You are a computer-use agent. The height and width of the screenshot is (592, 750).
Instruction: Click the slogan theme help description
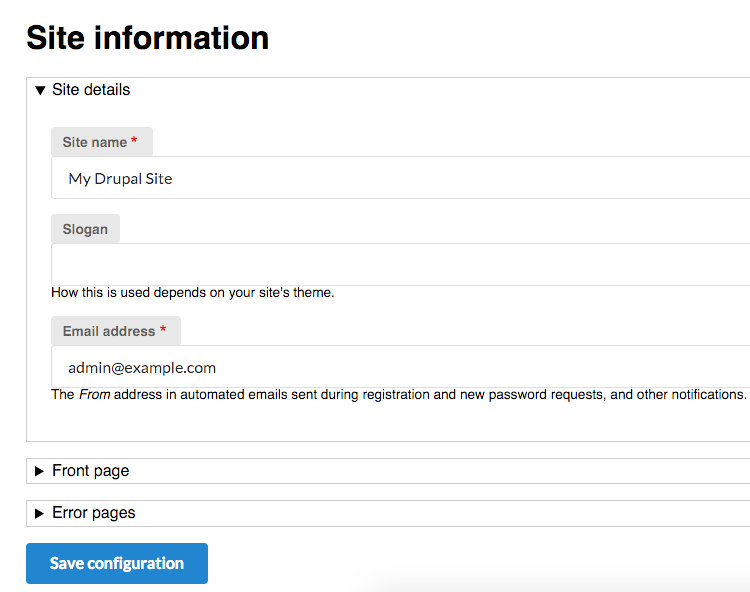(x=192, y=293)
